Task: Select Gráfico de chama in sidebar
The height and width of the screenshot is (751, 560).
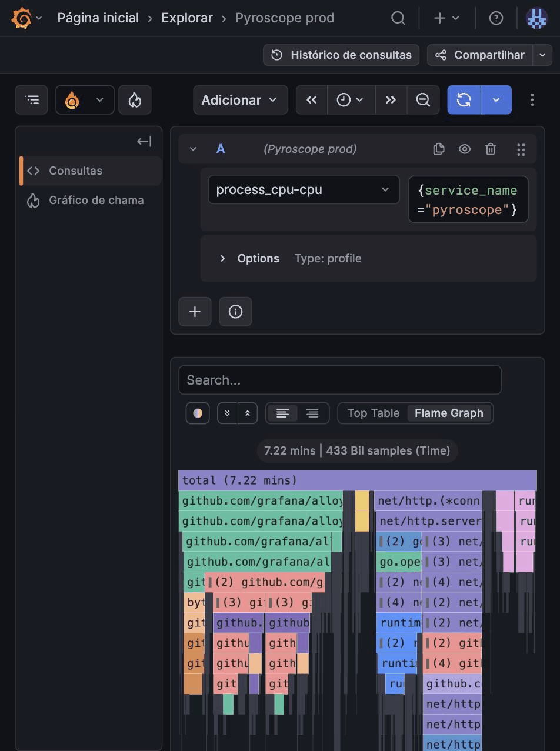Action: (x=91, y=200)
